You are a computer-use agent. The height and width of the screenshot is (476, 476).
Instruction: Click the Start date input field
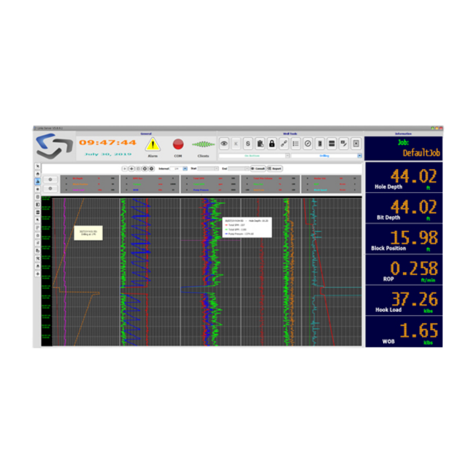click(207, 168)
